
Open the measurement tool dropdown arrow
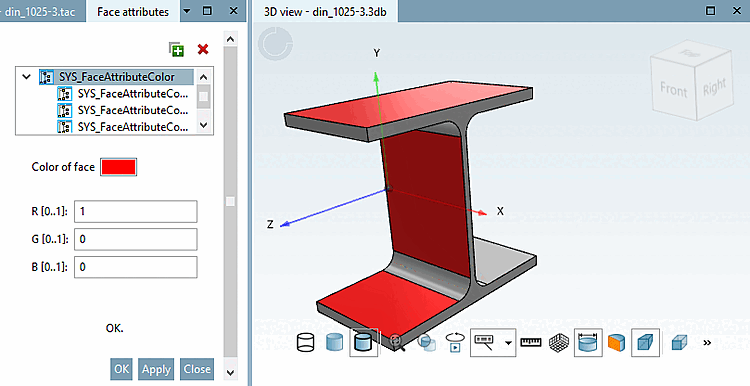pyautogui.click(x=508, y=343)
